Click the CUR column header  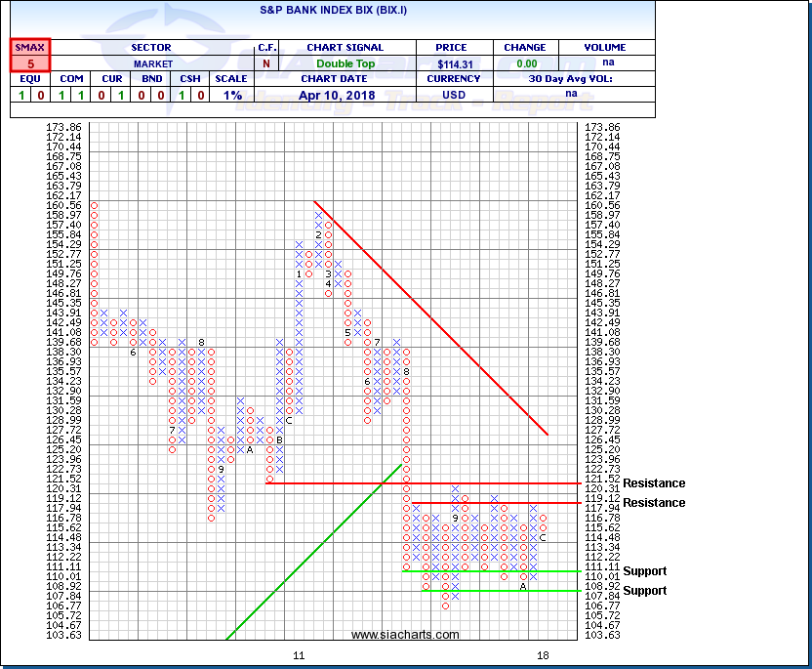coord(113,79)
